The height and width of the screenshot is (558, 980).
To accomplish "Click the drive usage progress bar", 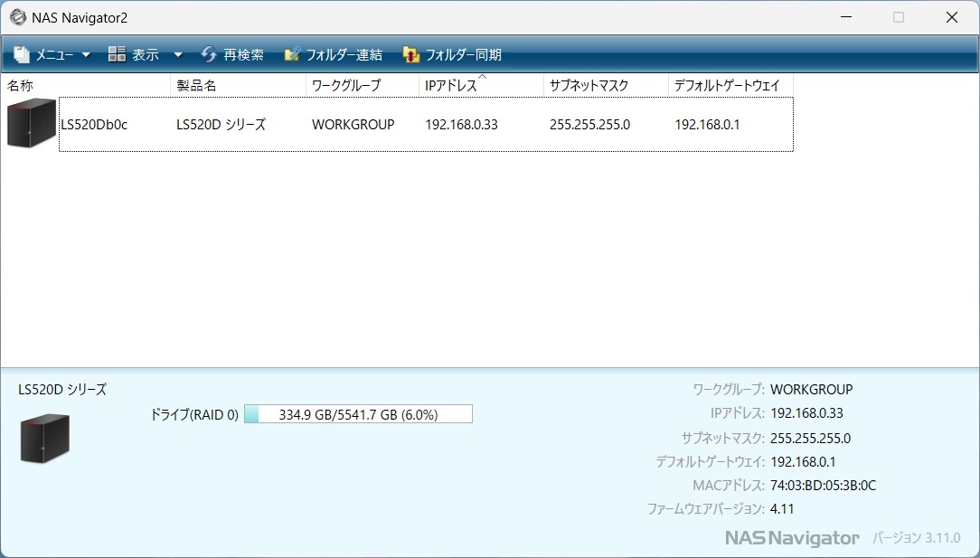I will [x=358, y=413].
